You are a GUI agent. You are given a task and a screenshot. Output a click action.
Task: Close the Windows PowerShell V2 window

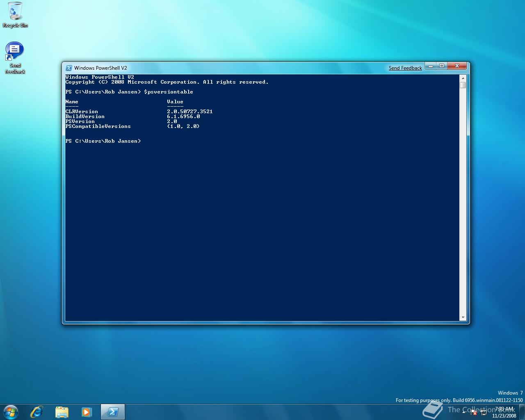pyautogui.click(x=457, y=66)
